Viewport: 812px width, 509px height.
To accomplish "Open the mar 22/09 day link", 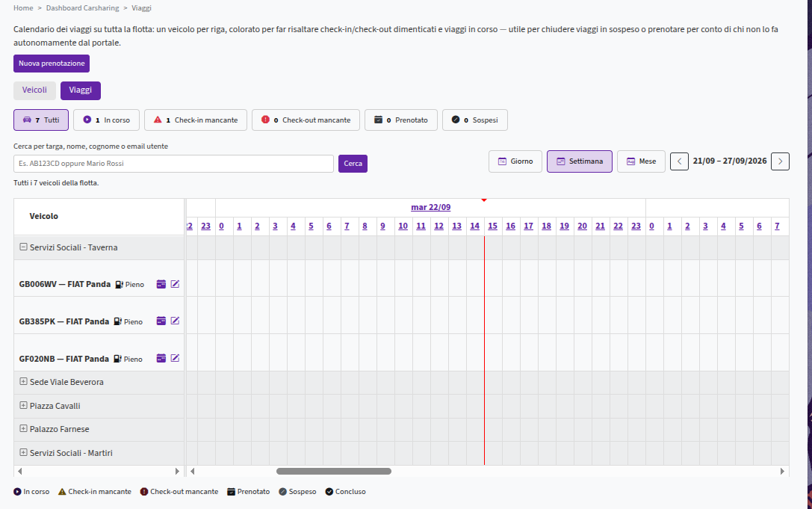I will (431, 207).
